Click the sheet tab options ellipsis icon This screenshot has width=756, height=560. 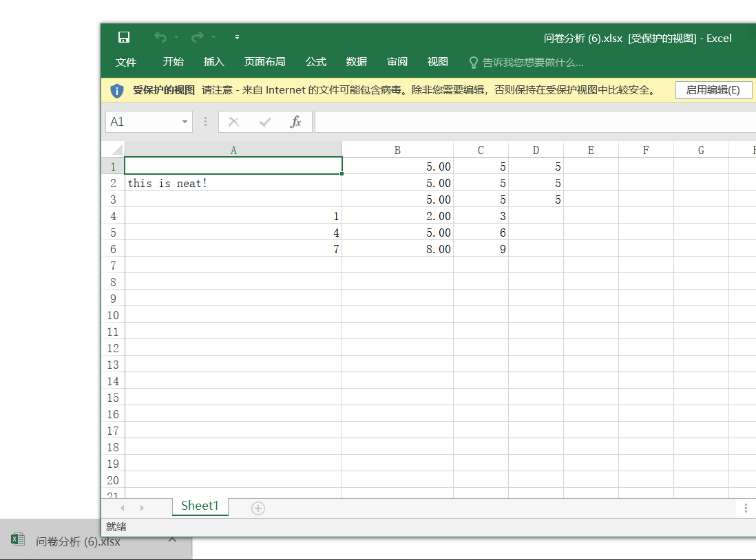point(746,508)
